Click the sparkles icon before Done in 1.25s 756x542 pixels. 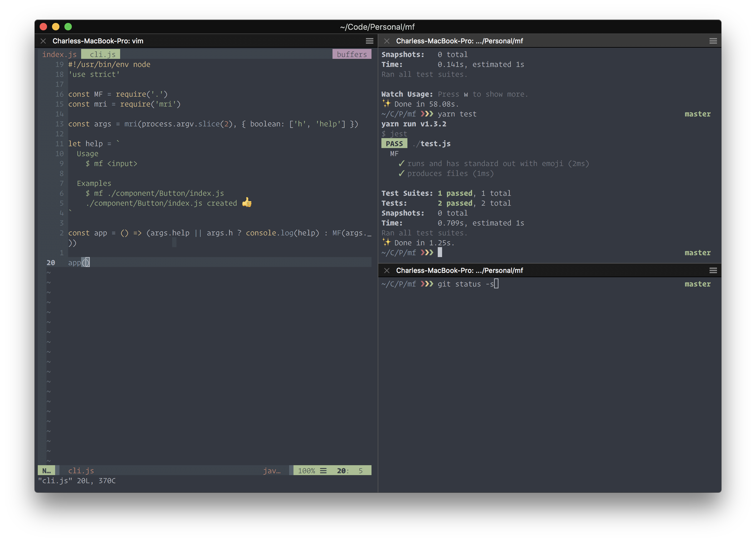[x=386, y=242]
